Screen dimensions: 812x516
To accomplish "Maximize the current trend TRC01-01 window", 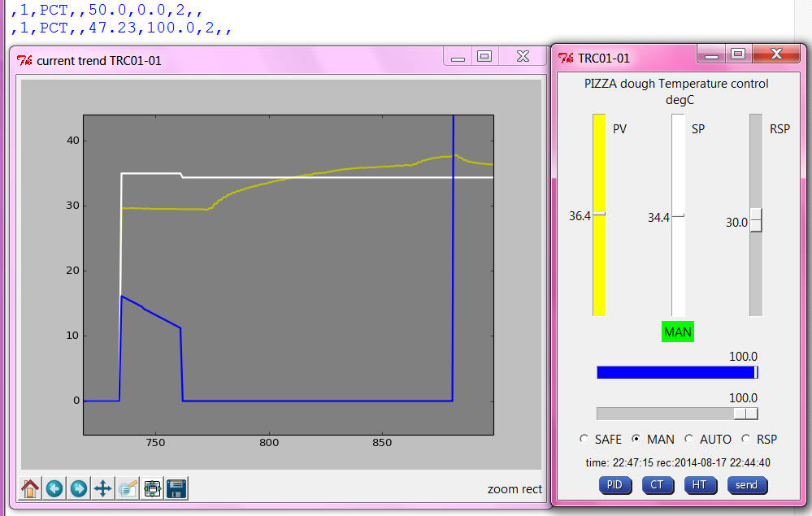I will click(x=484, y=56).
